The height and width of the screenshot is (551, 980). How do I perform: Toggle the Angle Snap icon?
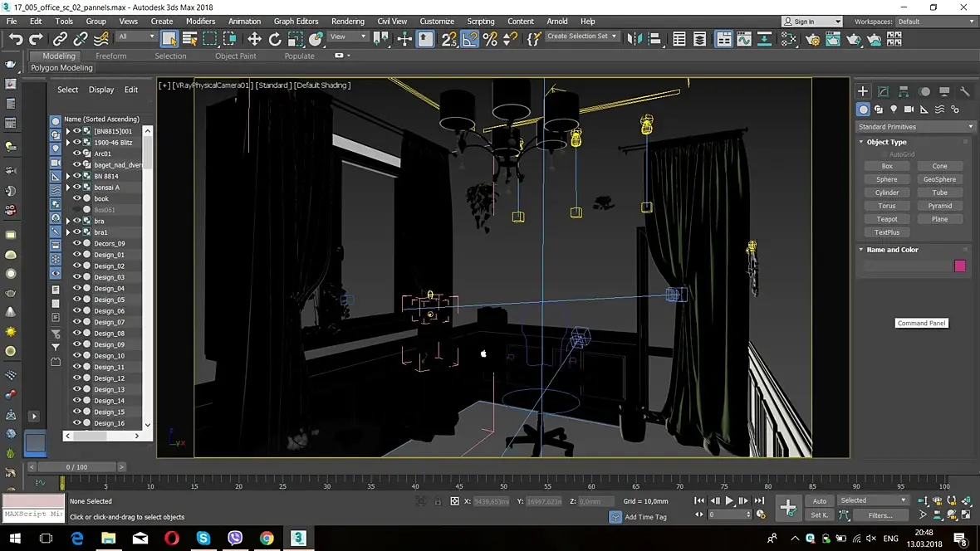tap(470, 39)
